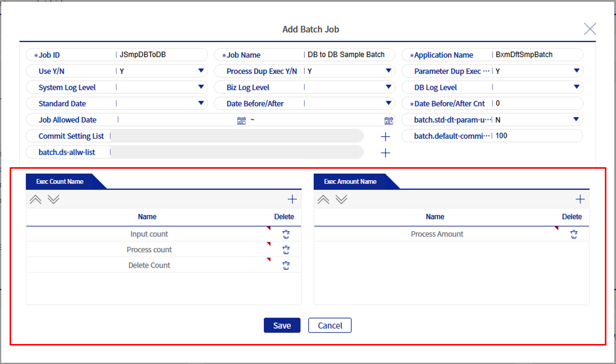The width and height of the screenshot is (616, 364).
Task: Open the Standard Date dropdown
Action: (x=201, y=103)
